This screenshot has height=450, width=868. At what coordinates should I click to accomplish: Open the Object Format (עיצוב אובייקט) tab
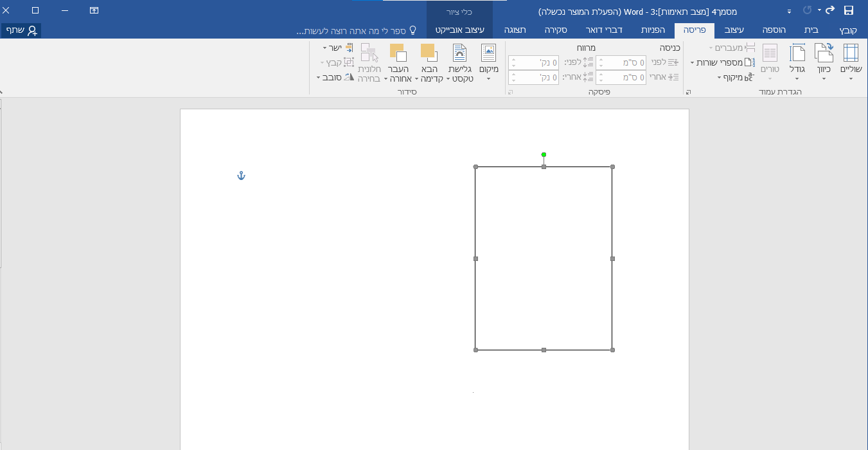point(459,30)
